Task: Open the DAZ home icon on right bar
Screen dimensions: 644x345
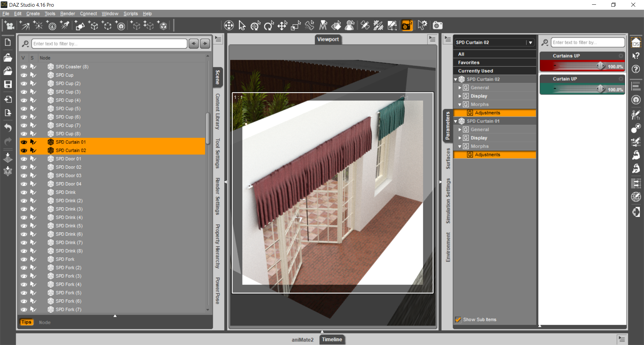Action: point(636,43)
